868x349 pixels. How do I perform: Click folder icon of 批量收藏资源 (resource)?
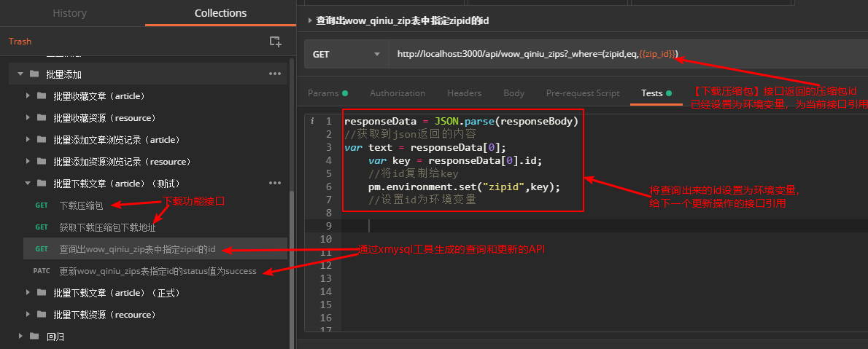(x=42, y=118)
